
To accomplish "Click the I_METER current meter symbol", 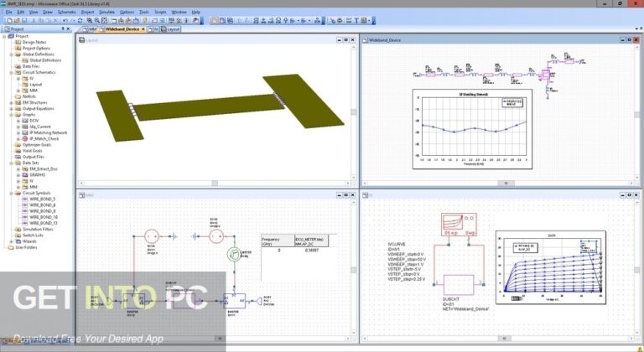I will pyautogui.click(x=234, y=254).
